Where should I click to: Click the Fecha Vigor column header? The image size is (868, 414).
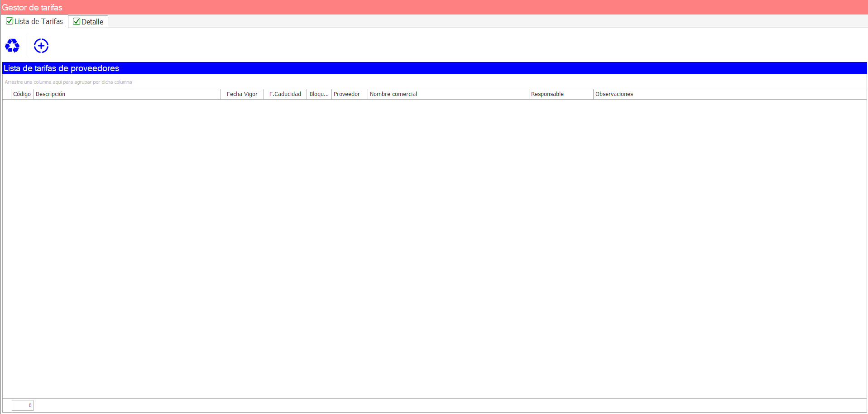242,94
